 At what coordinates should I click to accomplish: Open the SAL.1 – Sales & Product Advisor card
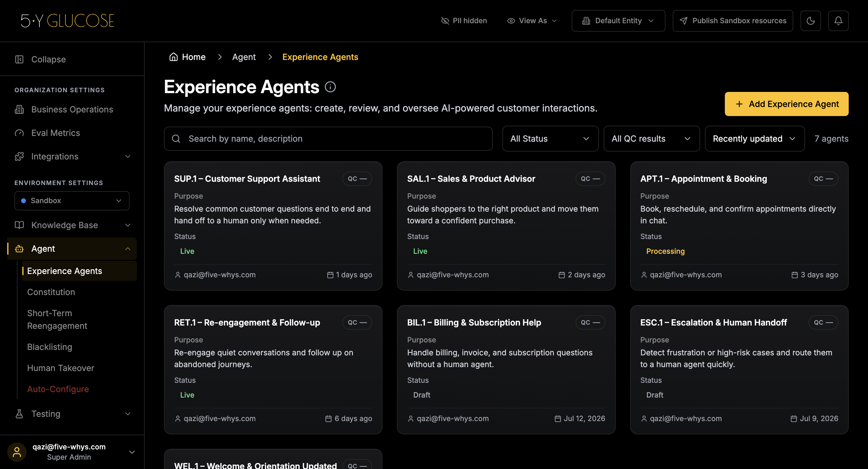coord(506,226)
